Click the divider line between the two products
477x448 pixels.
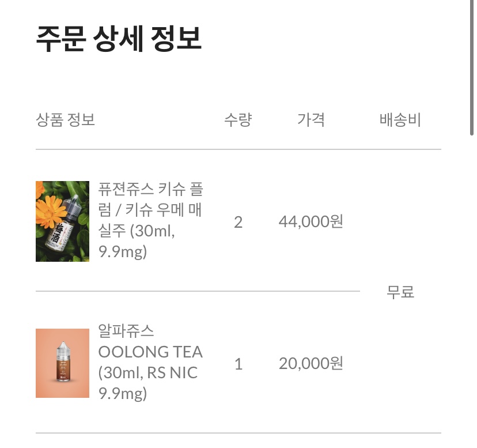click(x=198, y=291)
